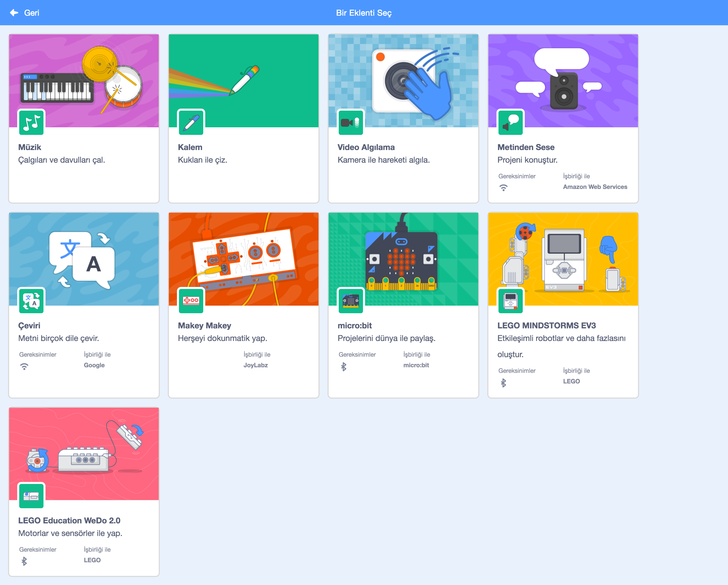Click the Gereksinimler label in the Çeviri card
The height and width of the screenshot is (585, 728).
point(38,355)
